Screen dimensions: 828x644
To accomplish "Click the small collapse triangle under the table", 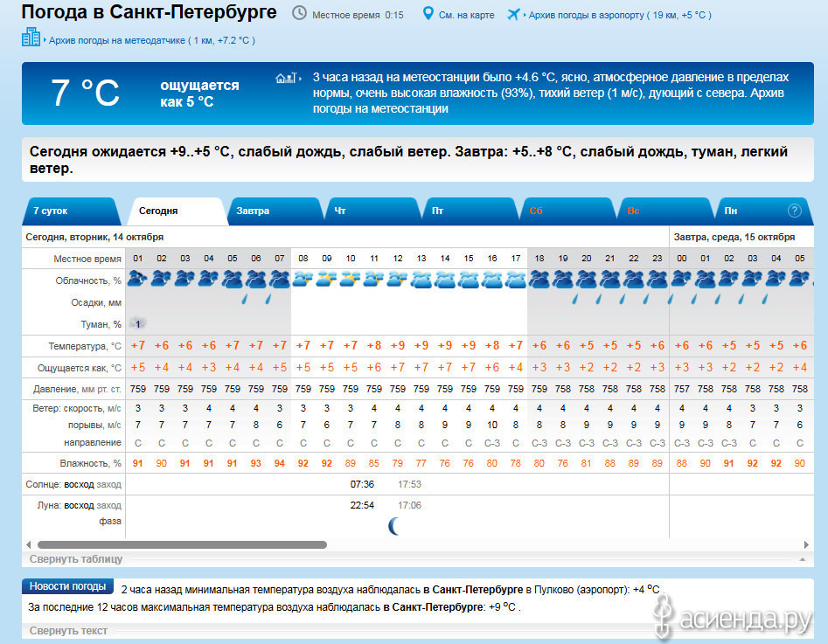I will point(802,559).
